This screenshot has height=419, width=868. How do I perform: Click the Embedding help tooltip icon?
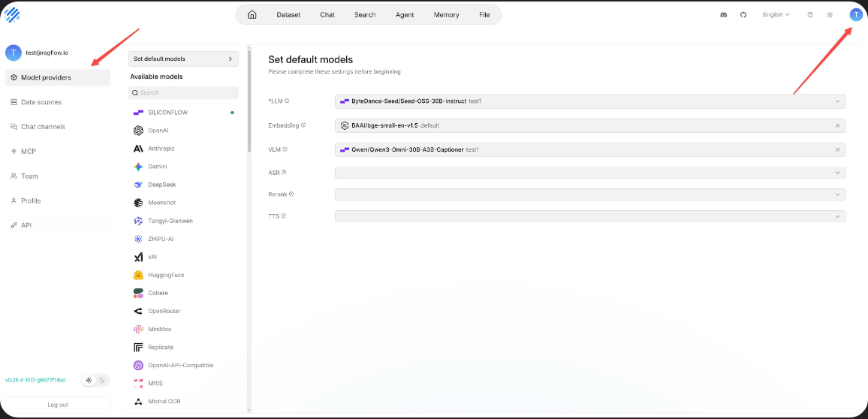(x=303, y=125)
